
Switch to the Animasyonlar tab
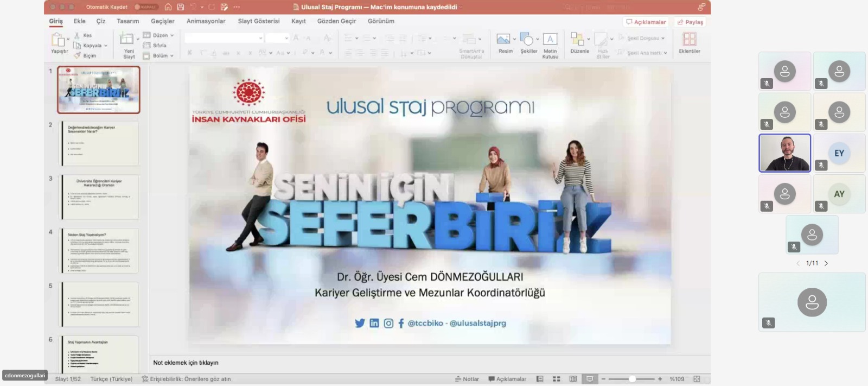[x=206, y=21]
